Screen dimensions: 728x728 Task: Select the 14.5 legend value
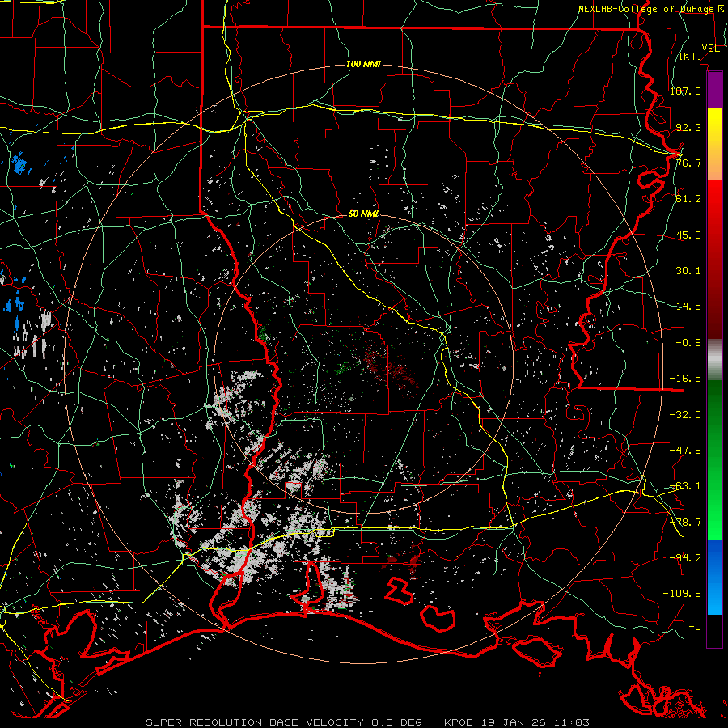point(688,307)
